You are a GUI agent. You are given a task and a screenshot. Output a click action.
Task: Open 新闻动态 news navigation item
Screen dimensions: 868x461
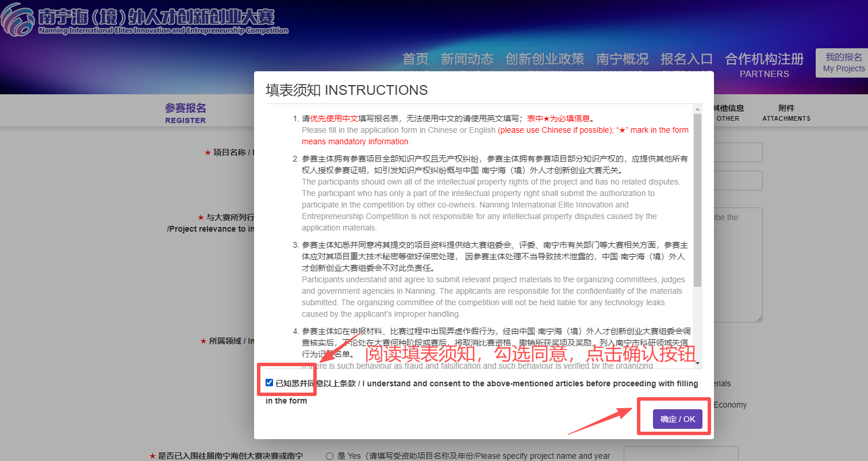click(x=467, y=59)
